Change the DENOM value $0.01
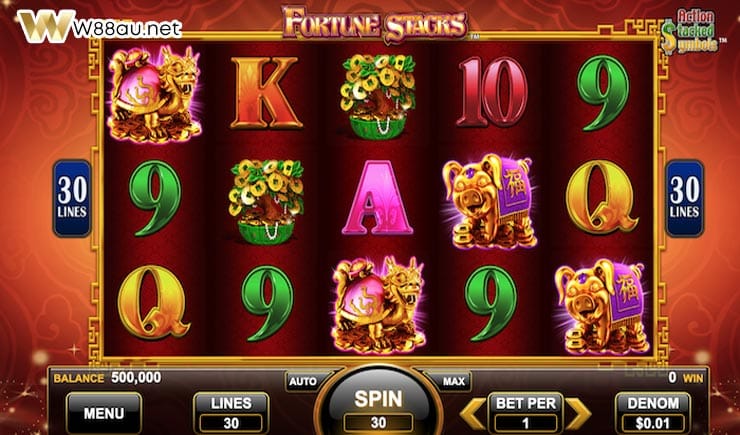 (653, 413)
